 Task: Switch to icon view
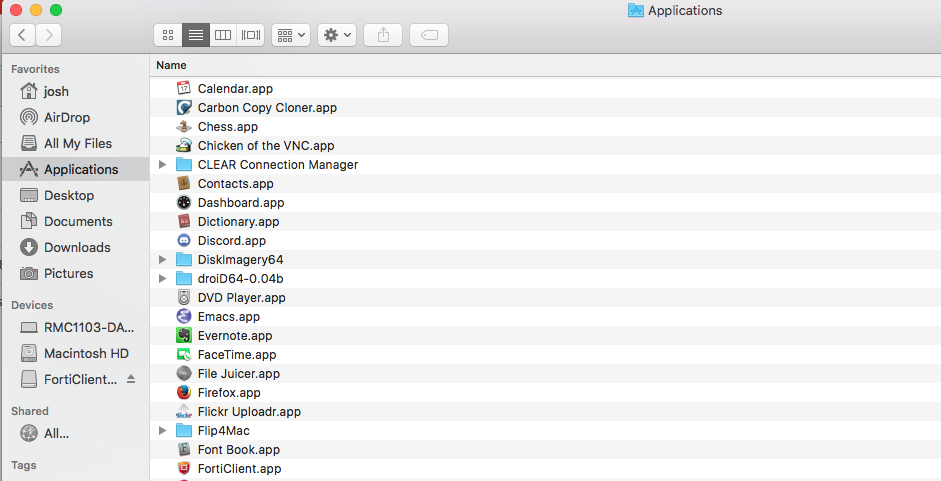(168, 35)
